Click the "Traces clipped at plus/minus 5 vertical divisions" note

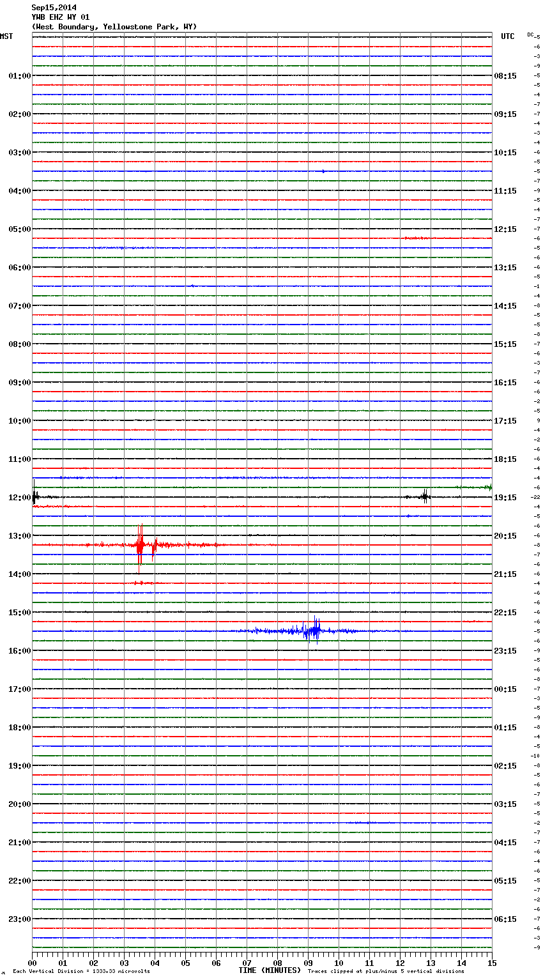(386, 971)
